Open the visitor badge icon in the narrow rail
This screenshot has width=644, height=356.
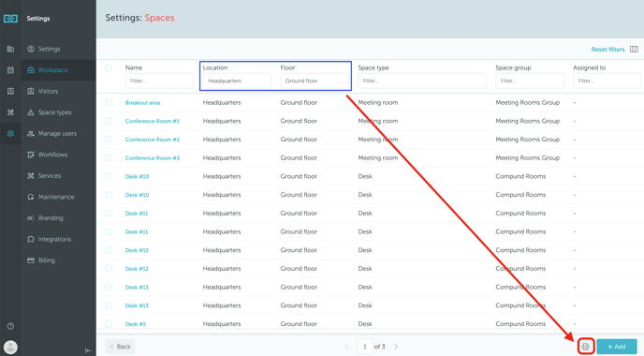[x=10, y=91]
